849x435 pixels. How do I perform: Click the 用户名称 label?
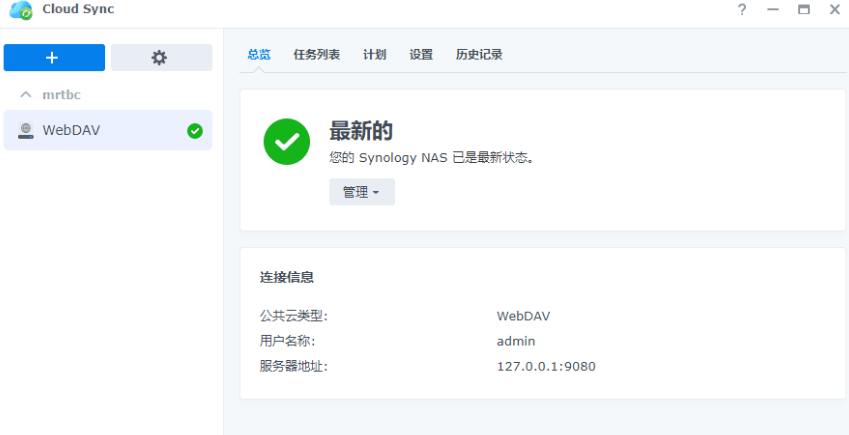[x=287, y=342]
